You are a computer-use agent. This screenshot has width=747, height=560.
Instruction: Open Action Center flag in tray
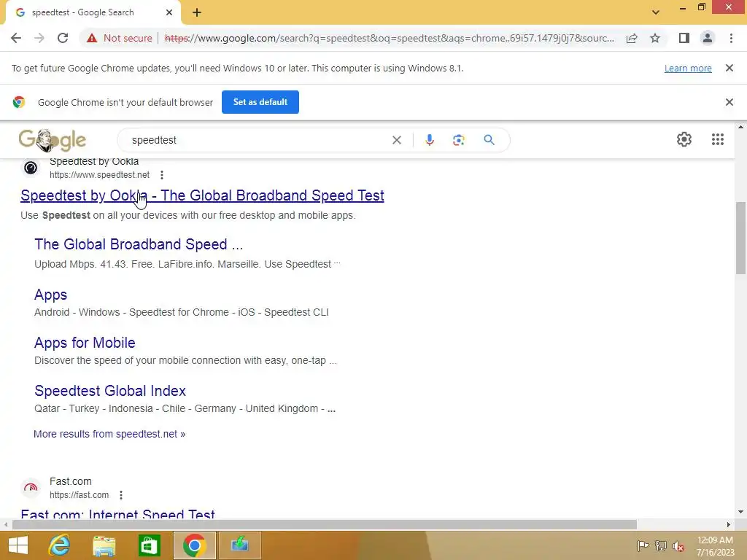point(643,545)
